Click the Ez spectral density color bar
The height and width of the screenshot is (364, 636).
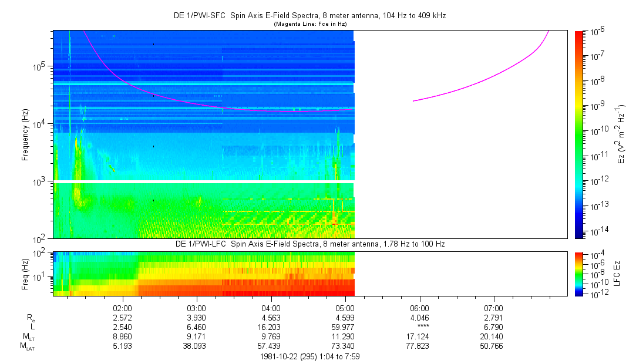click(579, 134)
